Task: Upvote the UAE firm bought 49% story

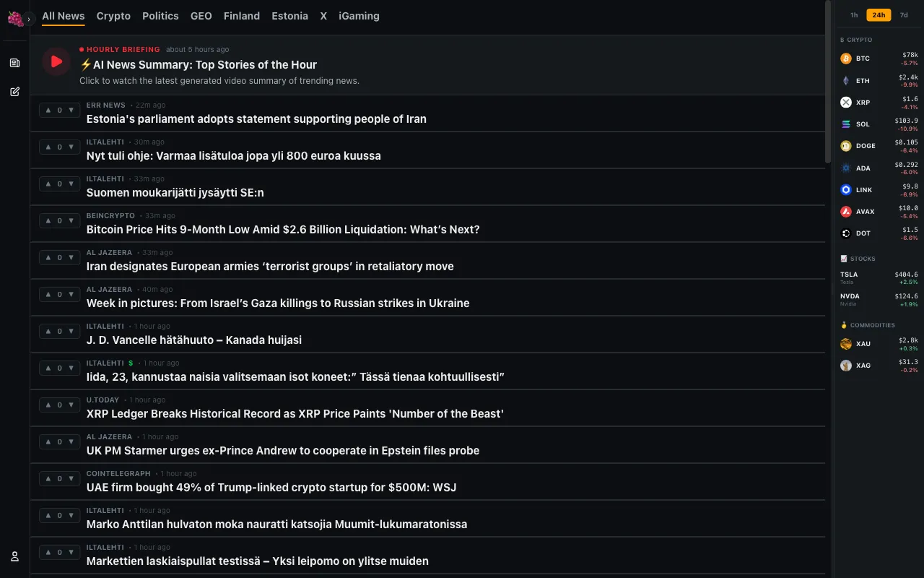Action: pos(48,479)
